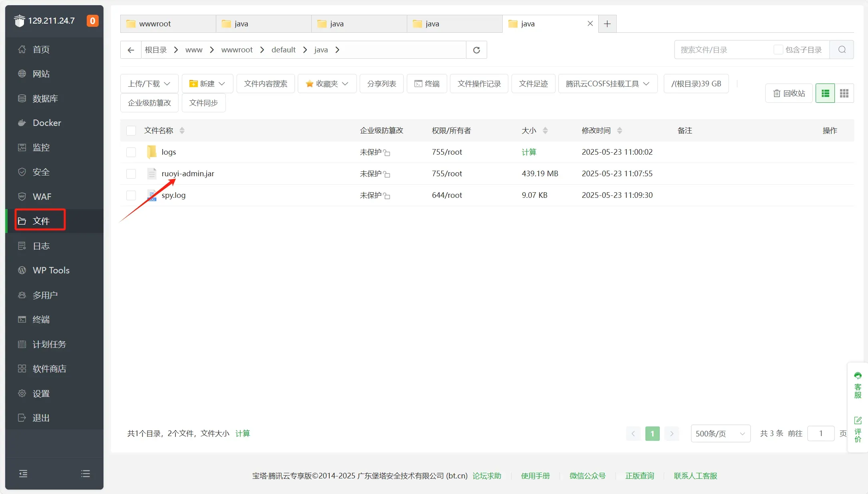Screen dimensions: 868x494
Task: Check the box for logs folder
Action: 131,152
